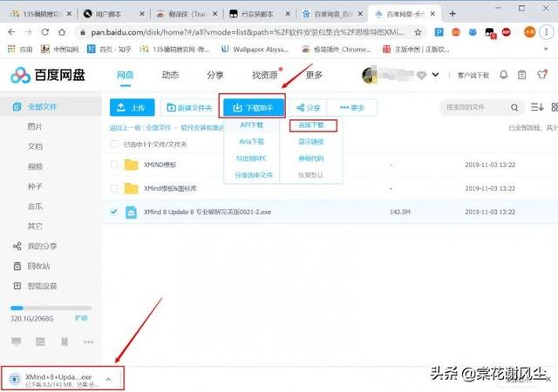Select 导出到RPC menu entry
The image size is (558, 392).
252,159
